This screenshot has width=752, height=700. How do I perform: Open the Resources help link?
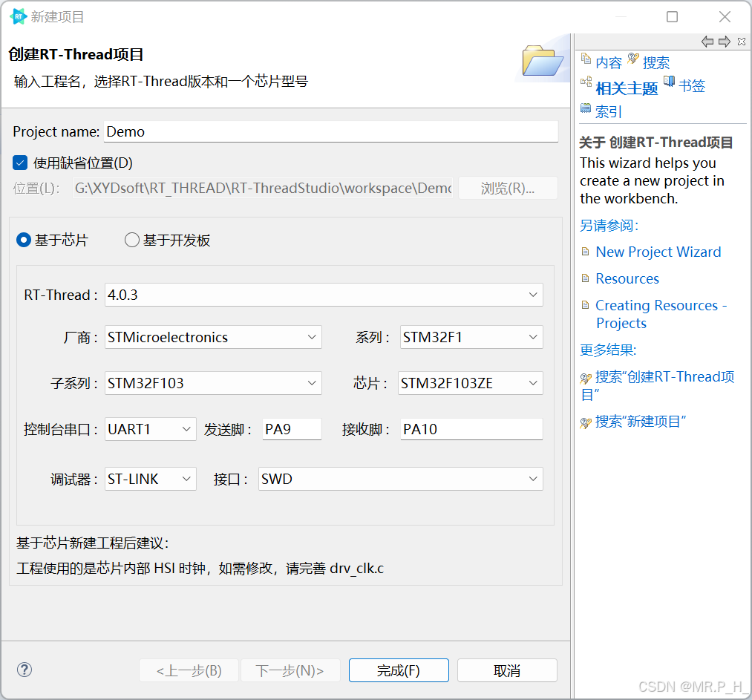627,278
